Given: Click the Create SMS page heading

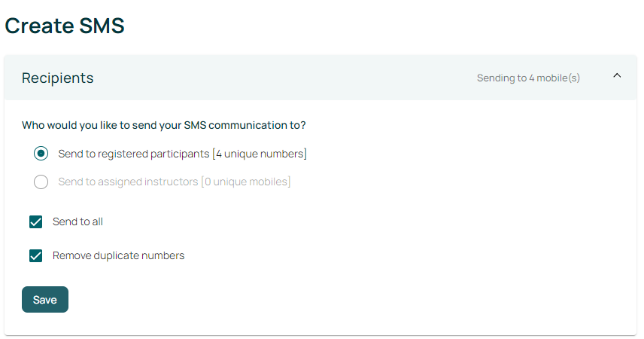Looking at the screenshot, I should coord(65,26).
